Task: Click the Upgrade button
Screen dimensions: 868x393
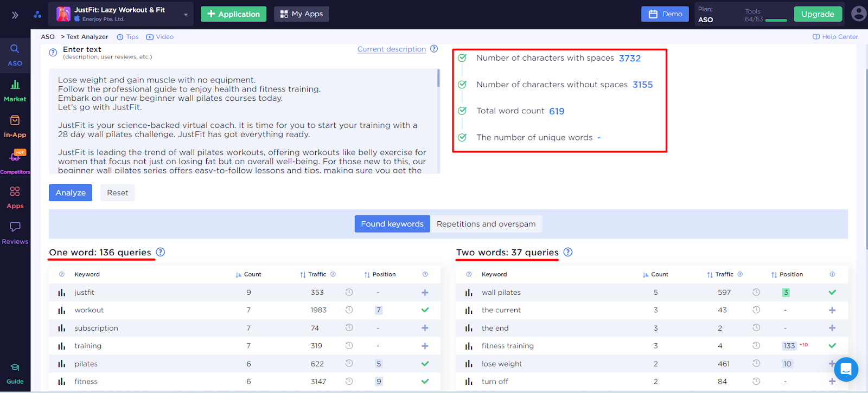Action: click(x=818, y=14)
